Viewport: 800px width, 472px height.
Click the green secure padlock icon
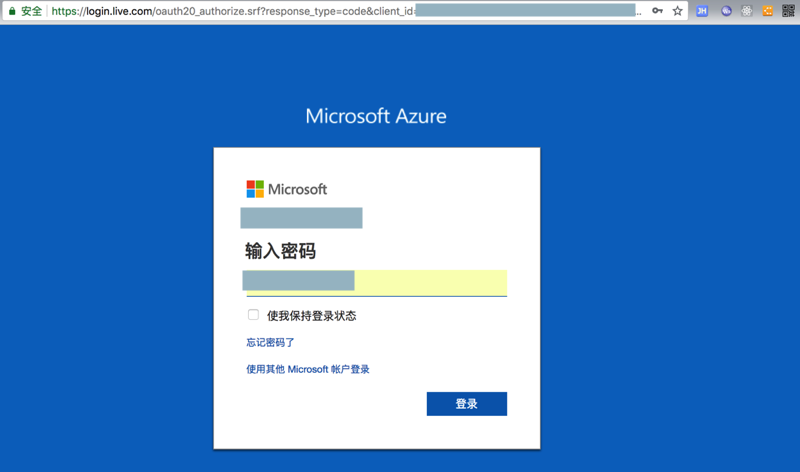[x=12, y=11]
